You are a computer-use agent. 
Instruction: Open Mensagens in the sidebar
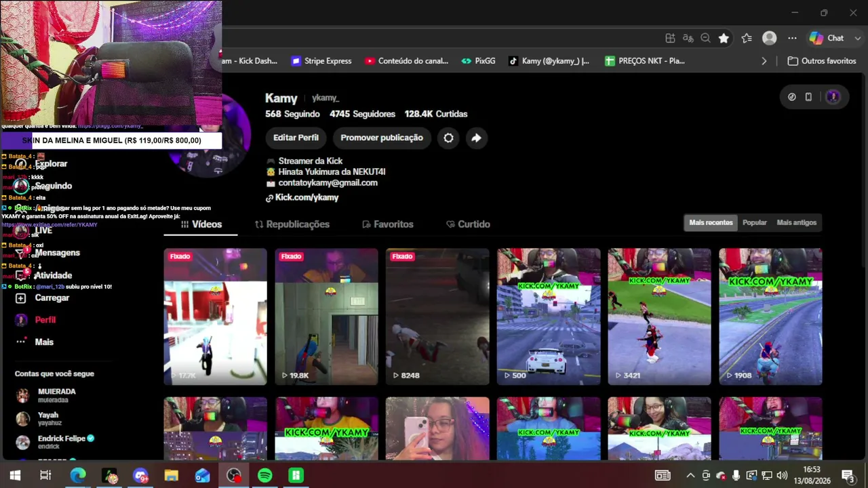pos(47,253)
